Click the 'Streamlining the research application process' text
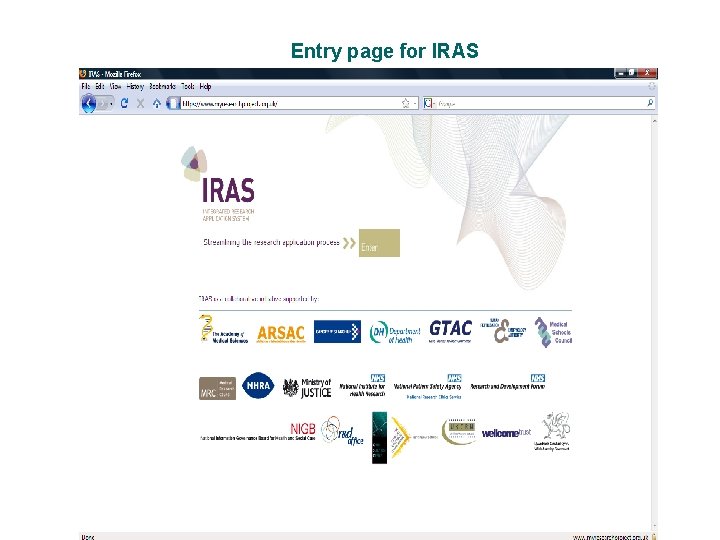Screen dimensions: 720x540 click(x=271, y=242)
